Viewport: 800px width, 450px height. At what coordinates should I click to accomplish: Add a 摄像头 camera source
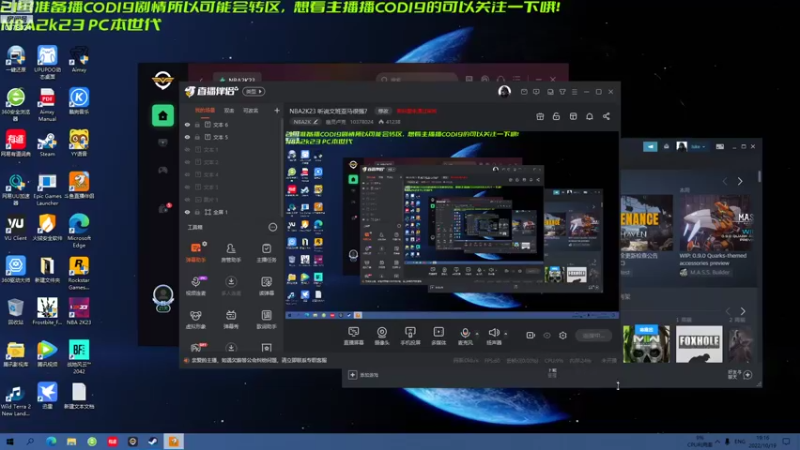[382, 336]
